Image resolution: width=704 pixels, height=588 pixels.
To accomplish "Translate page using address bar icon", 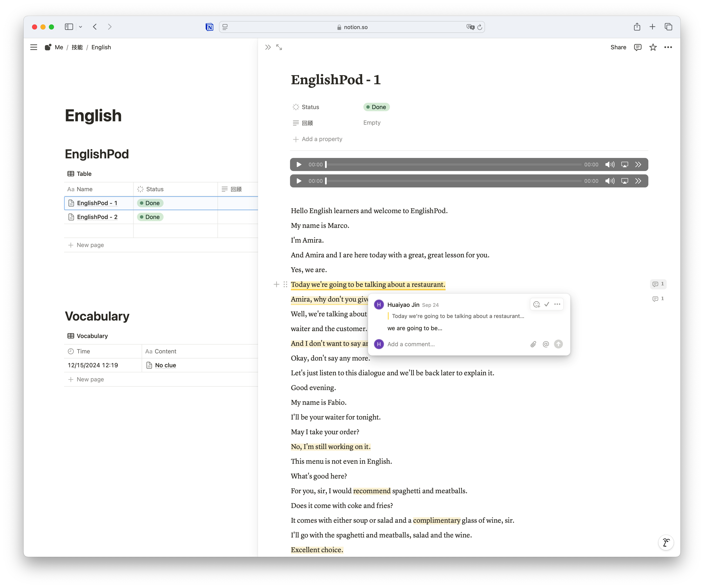I will point(470,27).
